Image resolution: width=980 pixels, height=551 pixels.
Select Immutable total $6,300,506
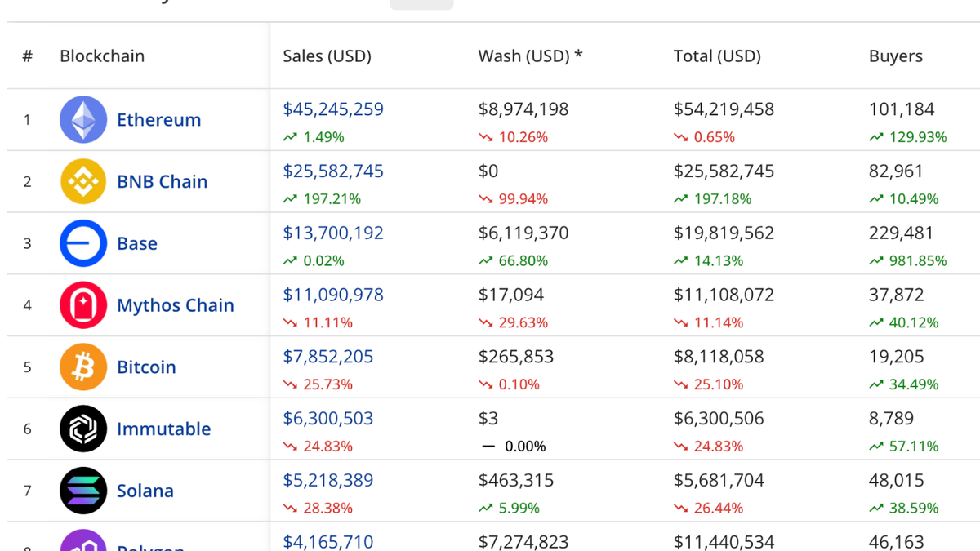pos(719,418)
